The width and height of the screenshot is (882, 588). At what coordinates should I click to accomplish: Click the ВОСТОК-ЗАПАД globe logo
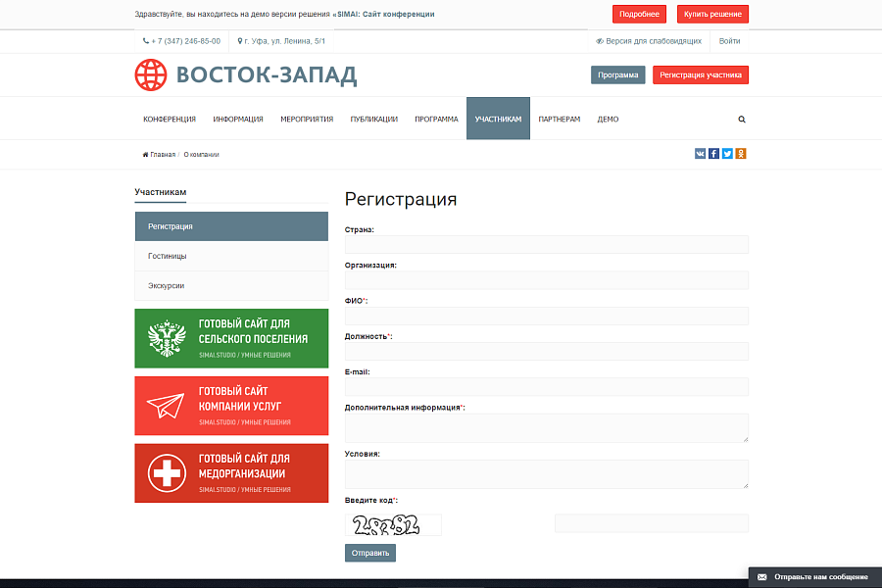tap(150, 74)
